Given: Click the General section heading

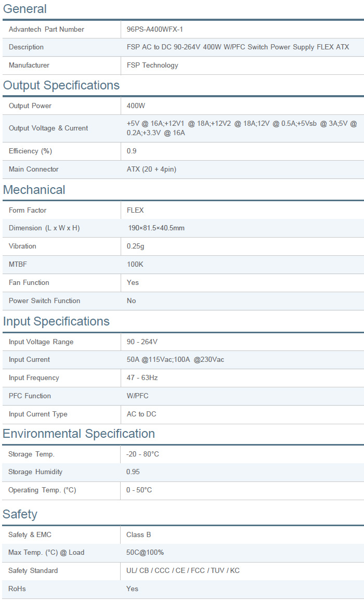Looking at the screenshot, I should pyautogui.click(x=25, y=9).
